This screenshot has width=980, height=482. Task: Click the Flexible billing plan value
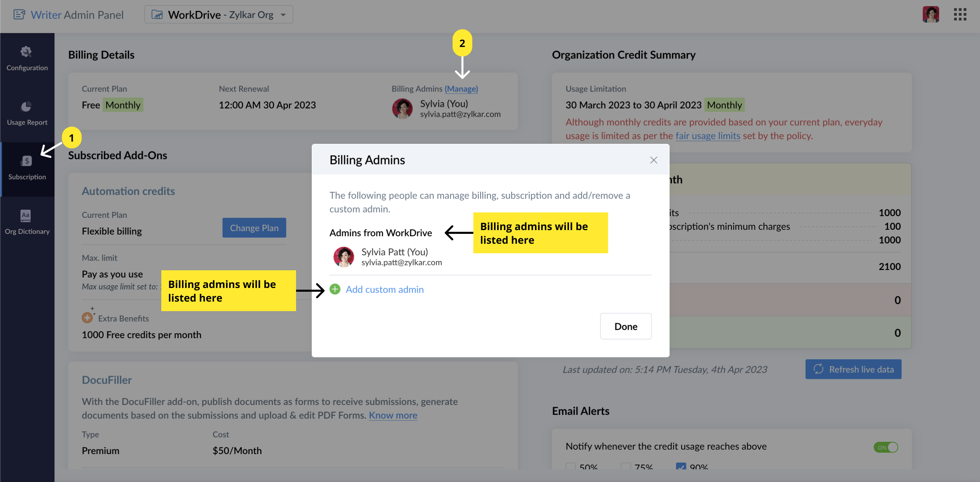tap(112, 231)
